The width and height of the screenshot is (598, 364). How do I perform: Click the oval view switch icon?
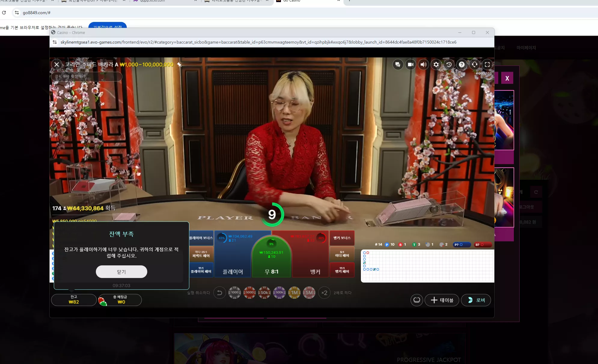pos(416,300)
